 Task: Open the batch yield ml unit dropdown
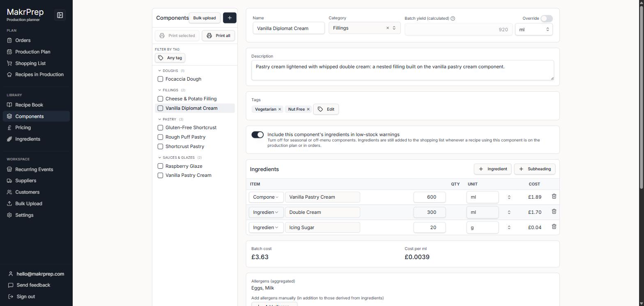[534, 30]
